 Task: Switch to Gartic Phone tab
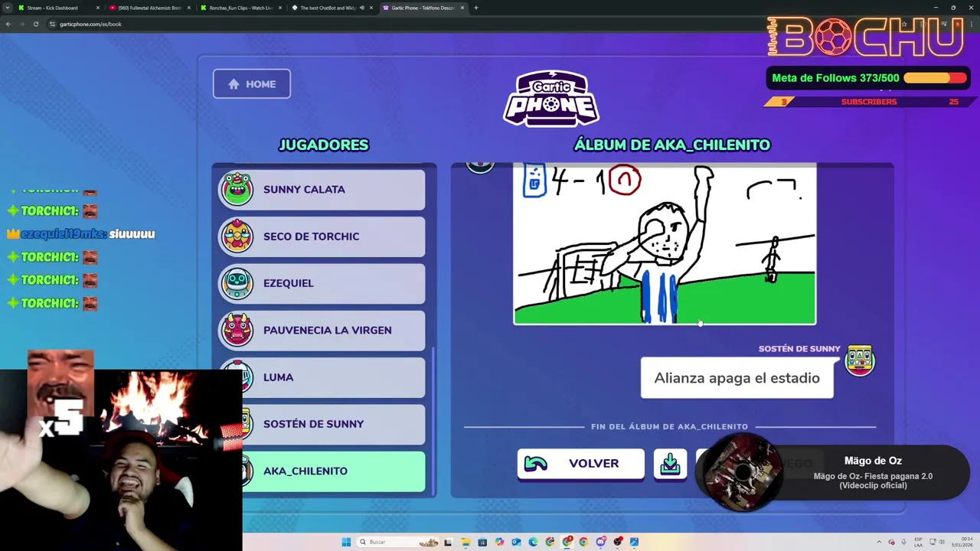tap(423, 8)
